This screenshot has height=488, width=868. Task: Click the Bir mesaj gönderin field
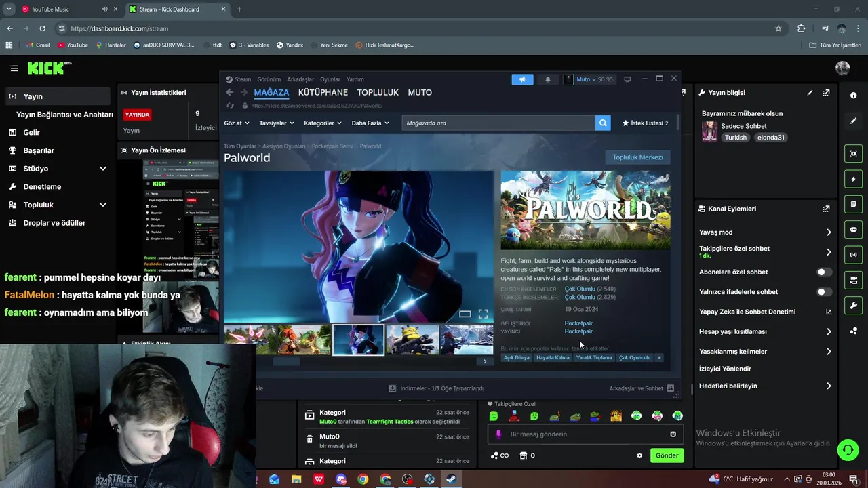point(585,434)
